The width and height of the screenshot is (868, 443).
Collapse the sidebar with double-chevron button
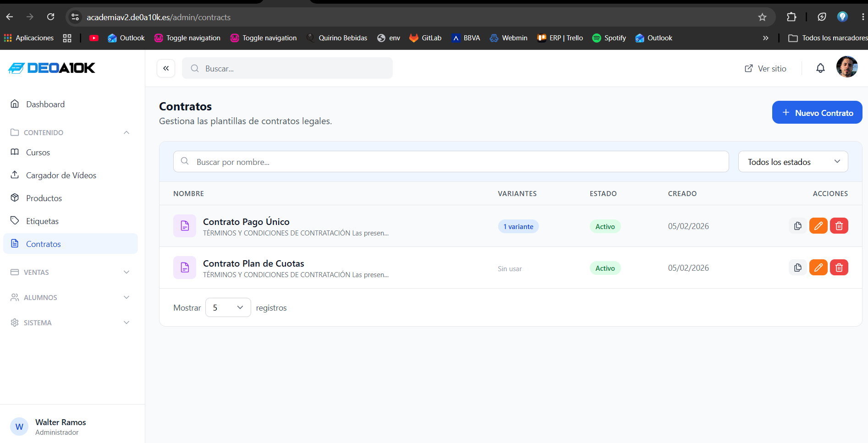pyautogui.click(x=166, y=68)
